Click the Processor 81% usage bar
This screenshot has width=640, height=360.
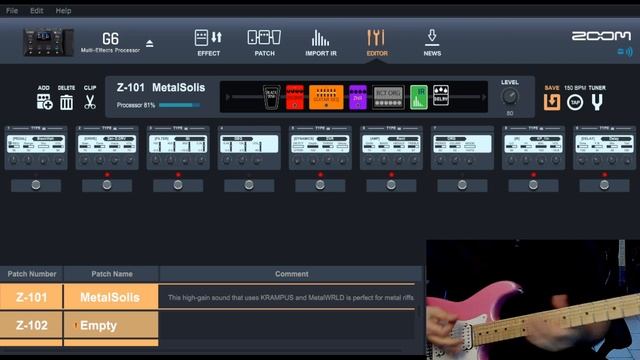pyautogui.click(x=179, y=105)
